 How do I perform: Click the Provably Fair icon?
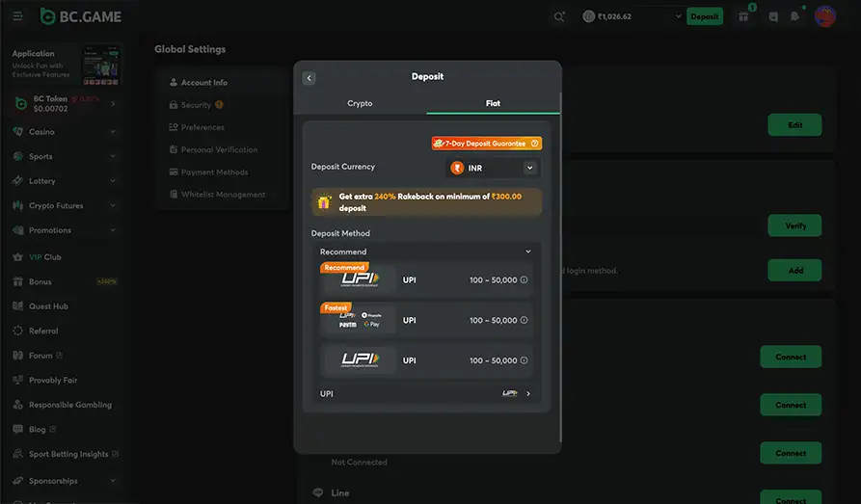click(18, 380)
